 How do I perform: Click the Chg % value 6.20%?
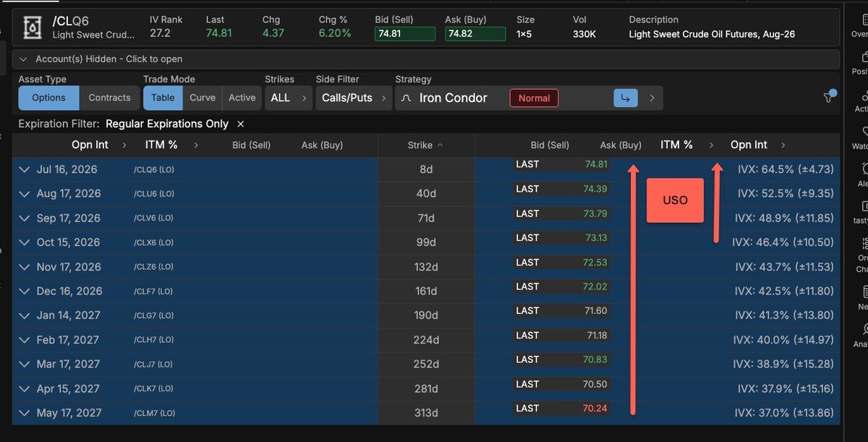(x=335, y=33)
